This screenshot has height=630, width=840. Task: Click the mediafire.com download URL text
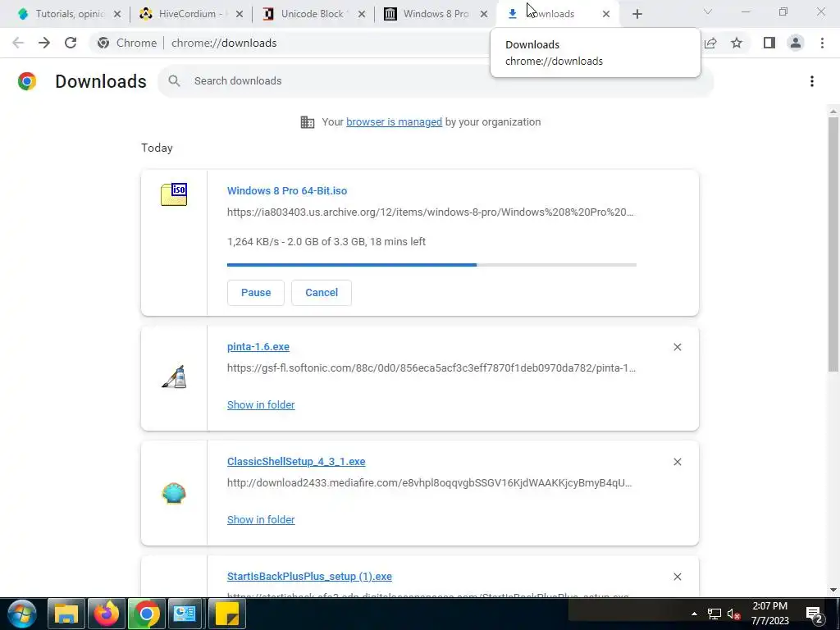pos(430,482)
